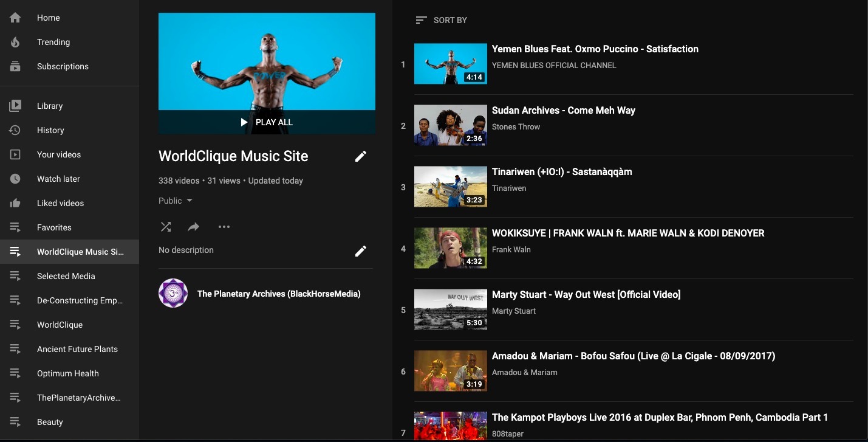Go to Subscriptions in sidebar
868x442 pixels.
click(63, 66)
